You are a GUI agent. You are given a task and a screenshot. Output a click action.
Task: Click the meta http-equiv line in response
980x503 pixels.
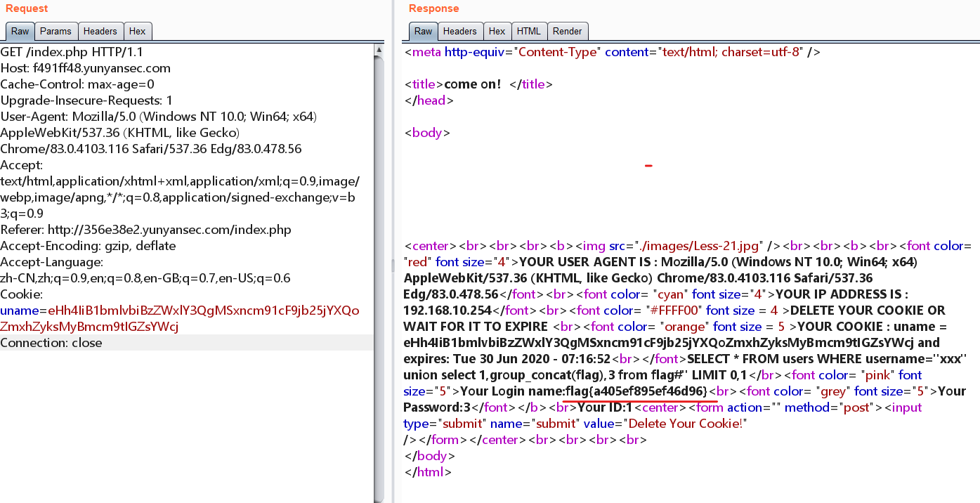tap(612, 52)
